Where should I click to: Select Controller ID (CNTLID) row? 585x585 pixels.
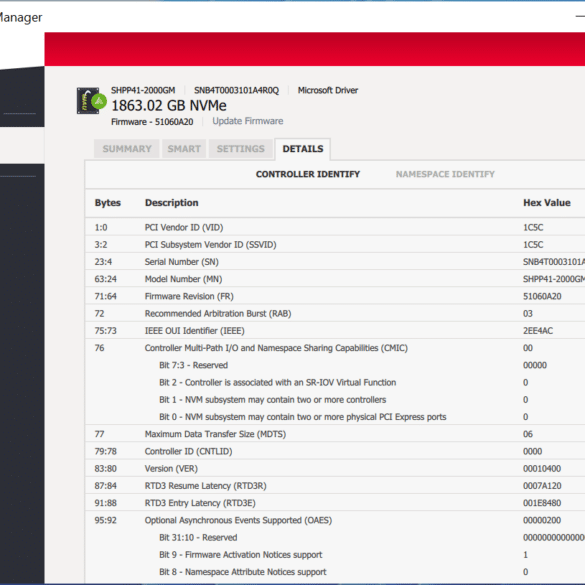tap(335, 451)
